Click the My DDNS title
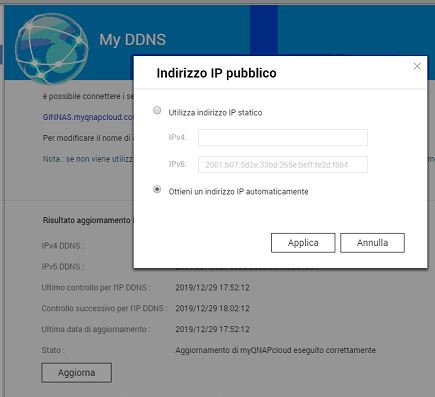 (132, 40)
